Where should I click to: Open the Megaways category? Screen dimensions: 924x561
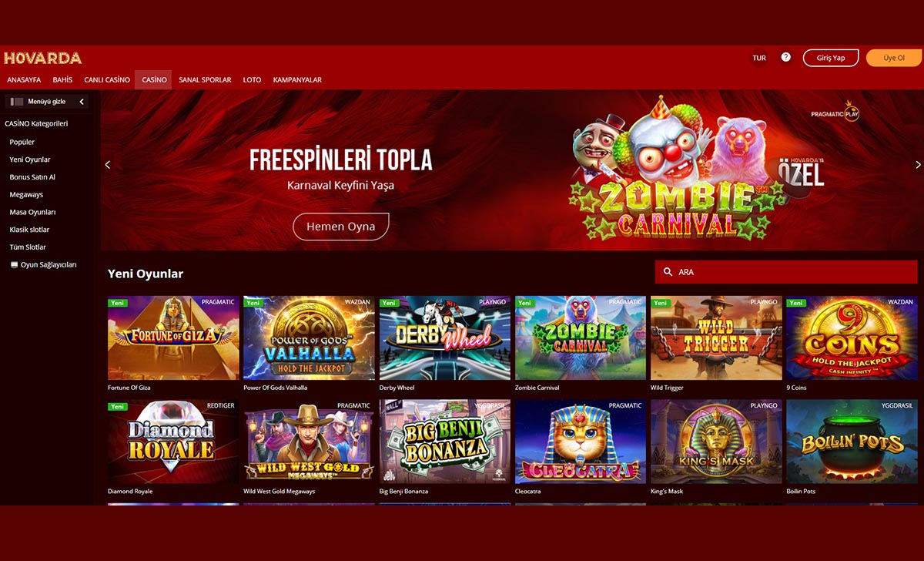point(26,195)
